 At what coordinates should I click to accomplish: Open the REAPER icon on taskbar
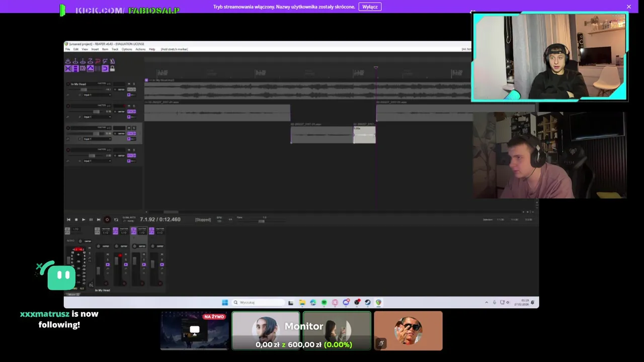click(378, 303)
